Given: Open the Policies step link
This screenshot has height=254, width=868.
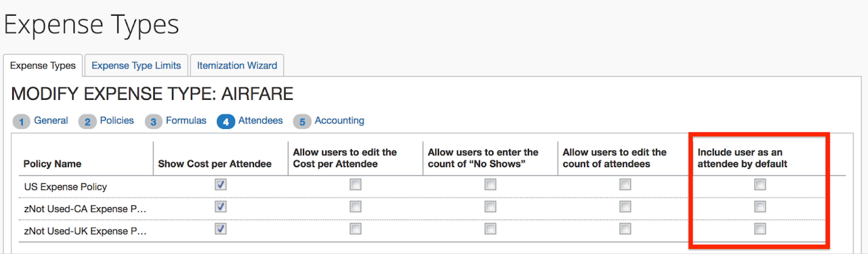Looking at the screenshot, I should (117, 120).
